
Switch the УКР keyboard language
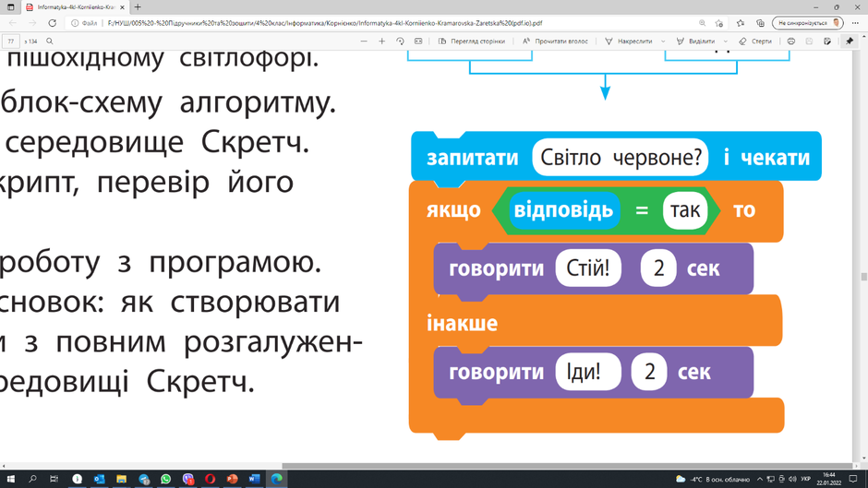click(805, 479)
